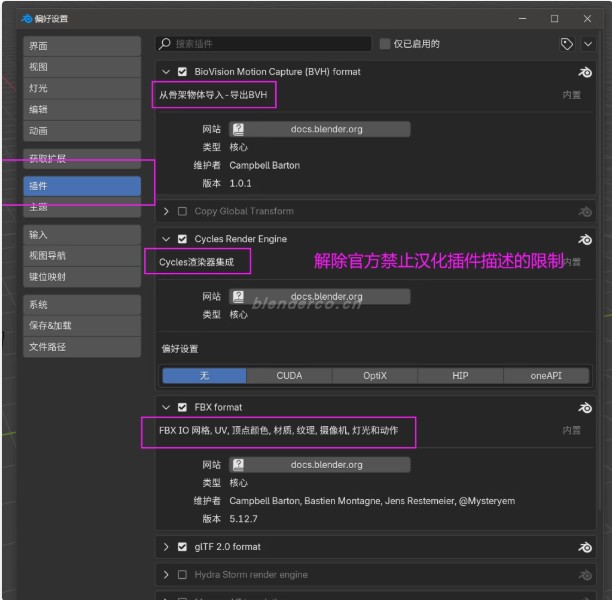Click the 从骨架物体导入 BVH description
The image size is (612, 600).
click(213, 95)
